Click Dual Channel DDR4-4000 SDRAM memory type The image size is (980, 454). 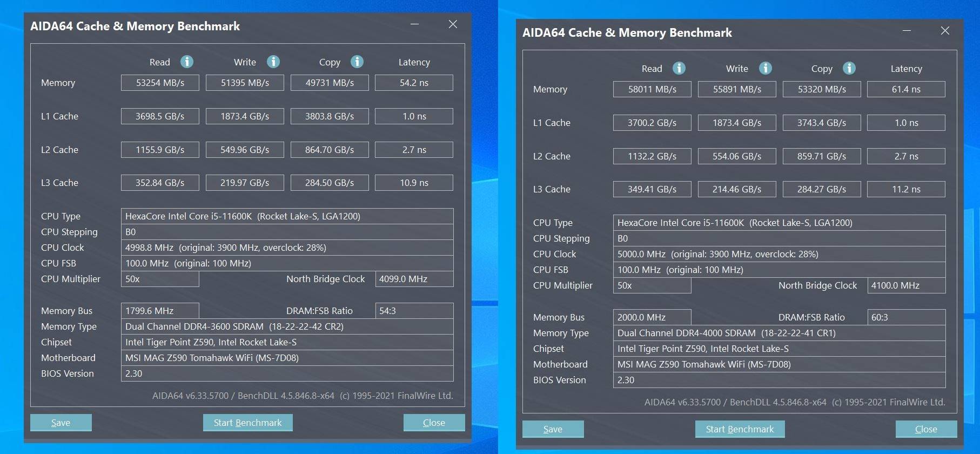pyautogui.click(x=780, y=333)
